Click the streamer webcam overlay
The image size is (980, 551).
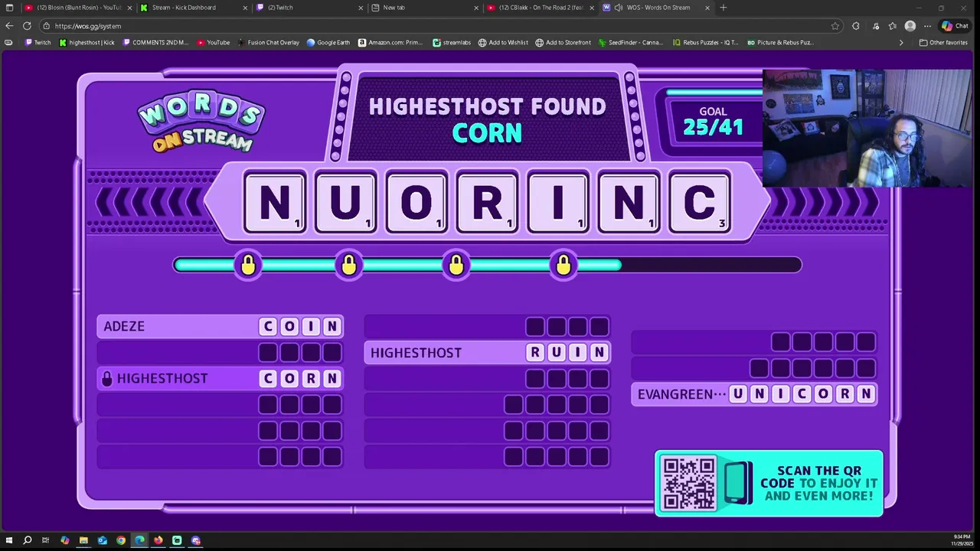[867, 129]
